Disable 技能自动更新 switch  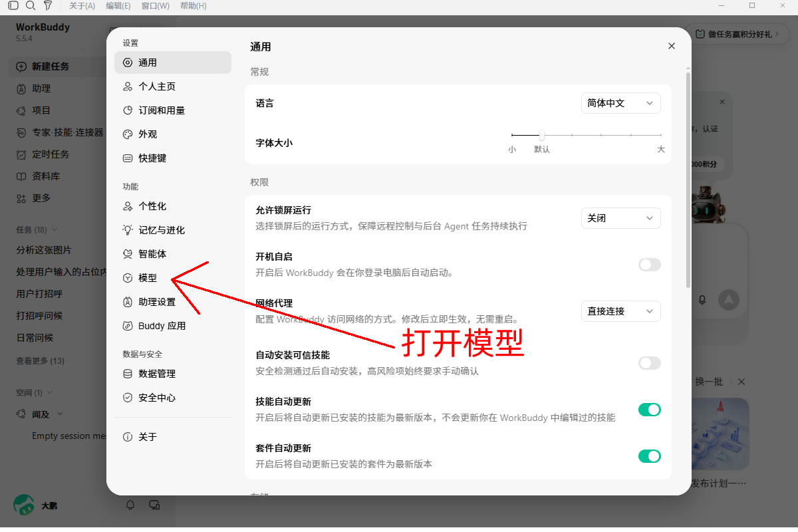coord(650,410)
